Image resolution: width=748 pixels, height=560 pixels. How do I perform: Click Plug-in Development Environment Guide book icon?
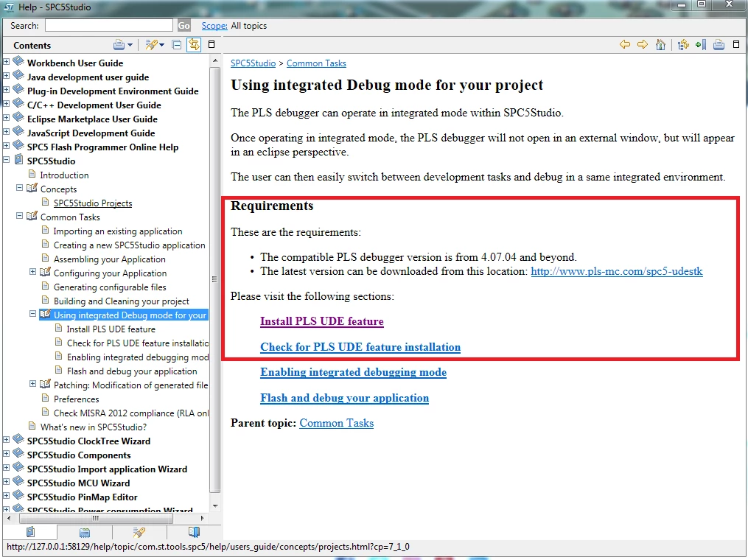pyautogui.click(x=18, y=89)
